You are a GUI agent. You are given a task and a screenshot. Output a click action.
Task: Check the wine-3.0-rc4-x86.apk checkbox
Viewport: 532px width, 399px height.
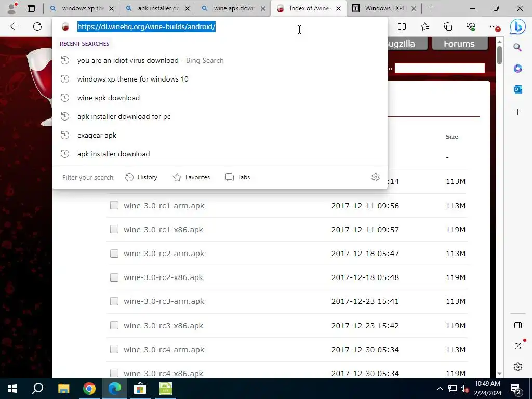(114, 373)
